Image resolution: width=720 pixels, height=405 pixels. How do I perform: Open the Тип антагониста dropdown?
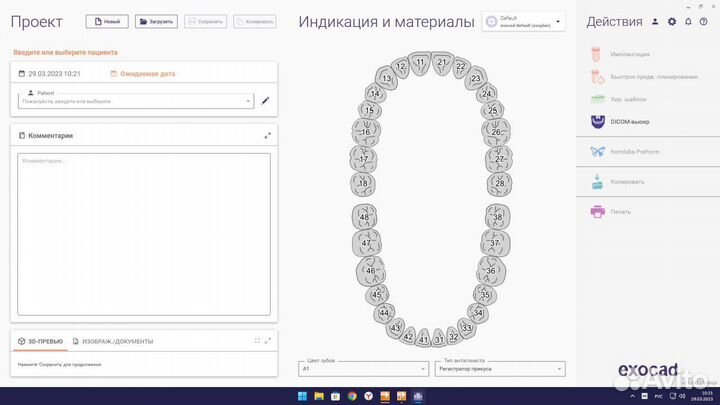coord(500,369)
